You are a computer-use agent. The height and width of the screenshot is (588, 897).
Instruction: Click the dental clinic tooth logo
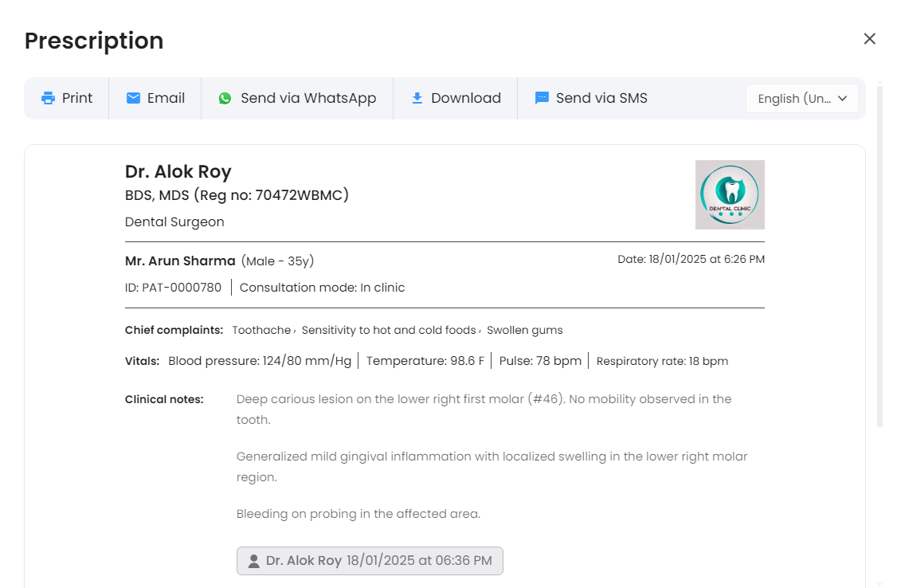(x=729, y=194)
